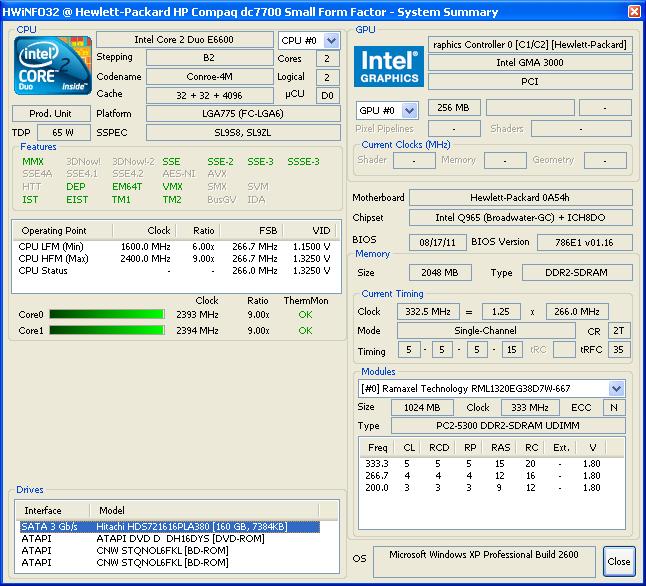The height and width of the screenshot is (586, 646).
Task: Click the Prod. Unit button
Action: pos(49,113)
